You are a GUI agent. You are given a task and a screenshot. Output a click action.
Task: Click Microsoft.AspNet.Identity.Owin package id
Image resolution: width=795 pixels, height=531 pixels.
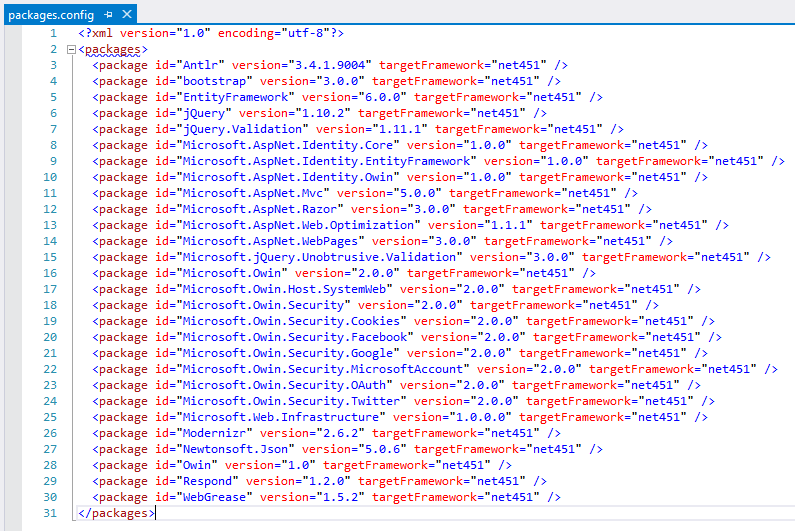pos(287,178)
